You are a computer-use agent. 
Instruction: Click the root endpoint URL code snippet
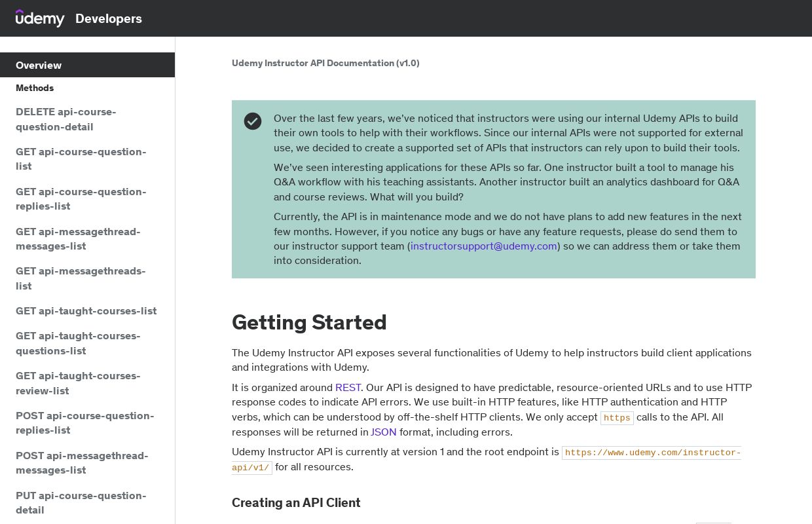487,460
